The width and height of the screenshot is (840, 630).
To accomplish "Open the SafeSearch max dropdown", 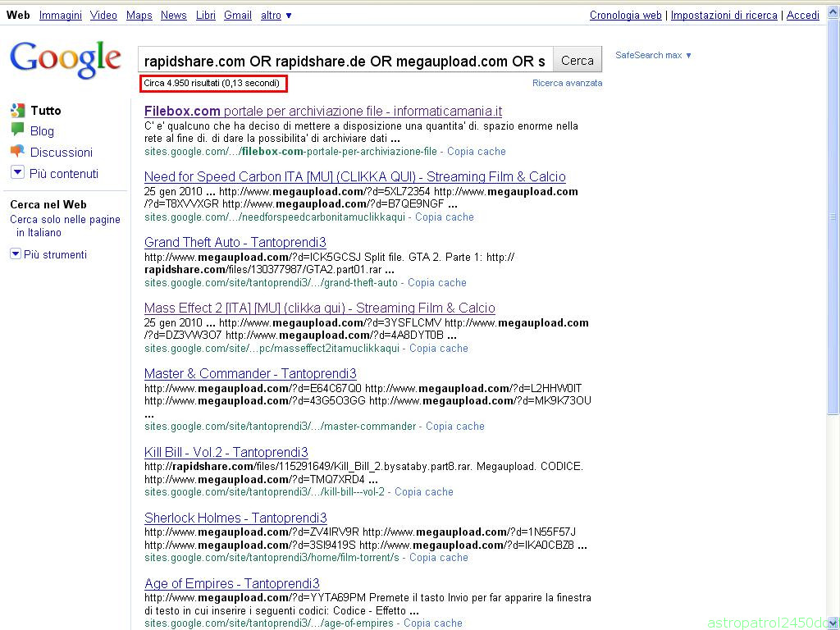I will pos(653,55).
